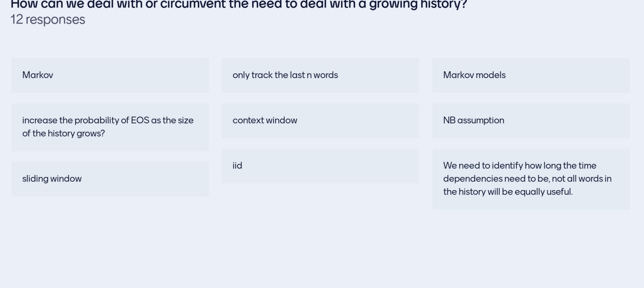Image resolution: width=644 pixels, height=288 pixels.
Task: Select the "Markov models" response card
Action: [531, 75]
